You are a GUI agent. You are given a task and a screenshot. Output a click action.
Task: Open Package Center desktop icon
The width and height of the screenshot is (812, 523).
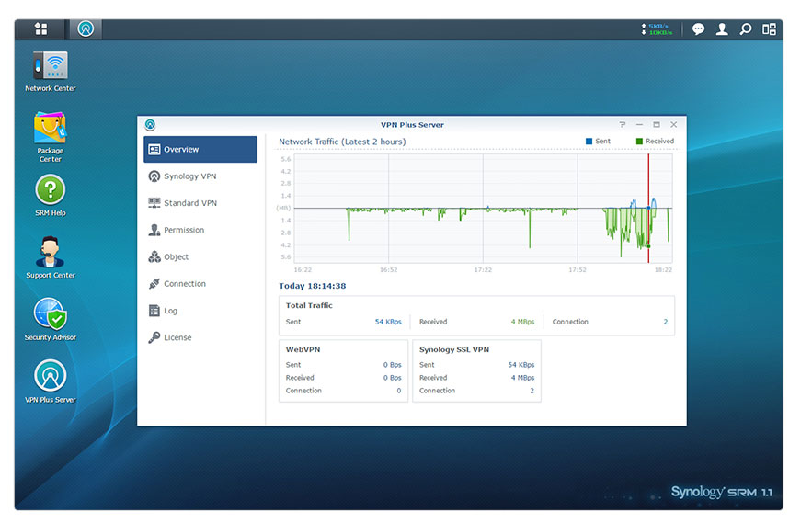pyautogui.click(x=51, y=137)
